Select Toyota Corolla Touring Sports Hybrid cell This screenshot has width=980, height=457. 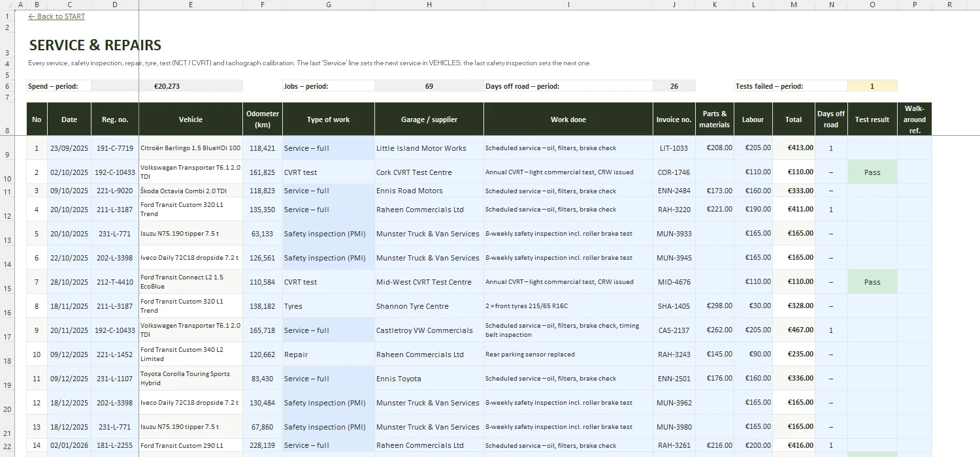[191, 379]
